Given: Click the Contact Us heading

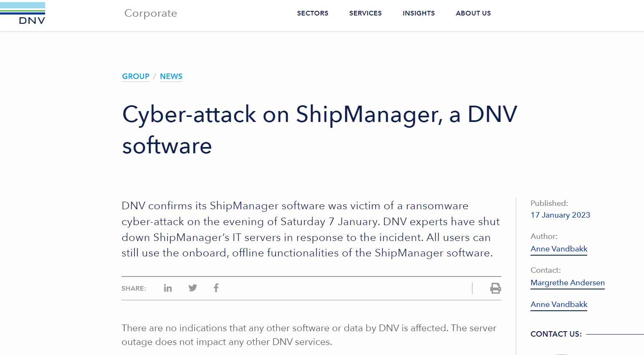Looking at the screenshot, I should (556, 334).
